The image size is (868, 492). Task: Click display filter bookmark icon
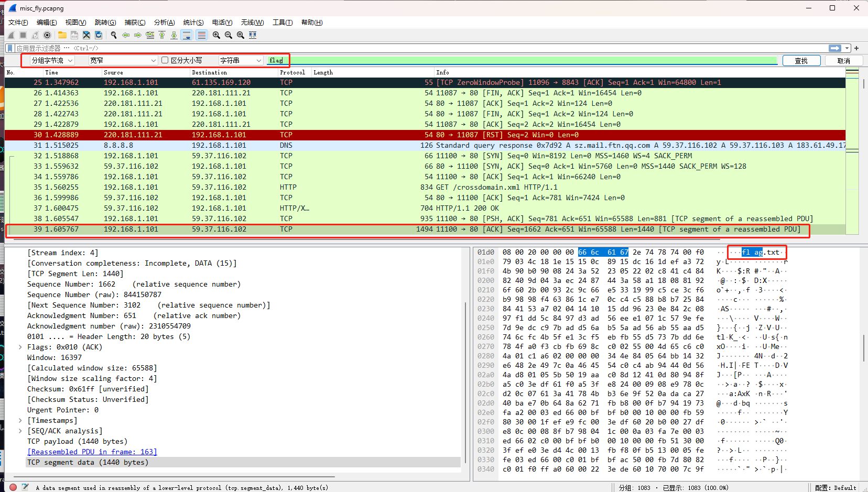click(10, 48)
